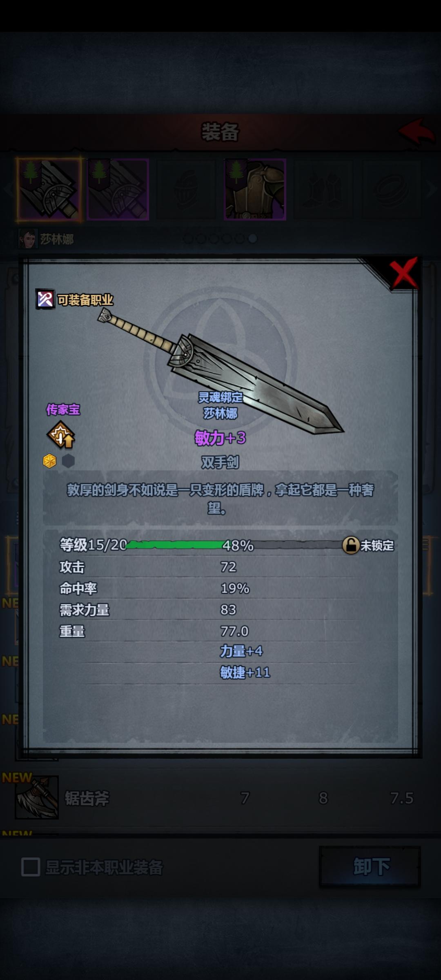Tap the 传家宝 heirloom upgrade icon
441x980 pixels.
coord(61,435)
